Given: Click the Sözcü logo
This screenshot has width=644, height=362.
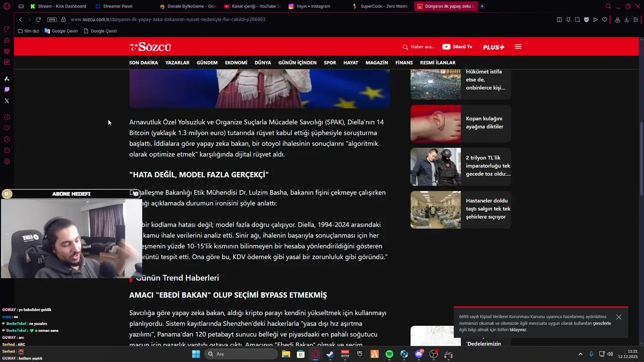Looking at the screenshot, I should pos(150,47).
